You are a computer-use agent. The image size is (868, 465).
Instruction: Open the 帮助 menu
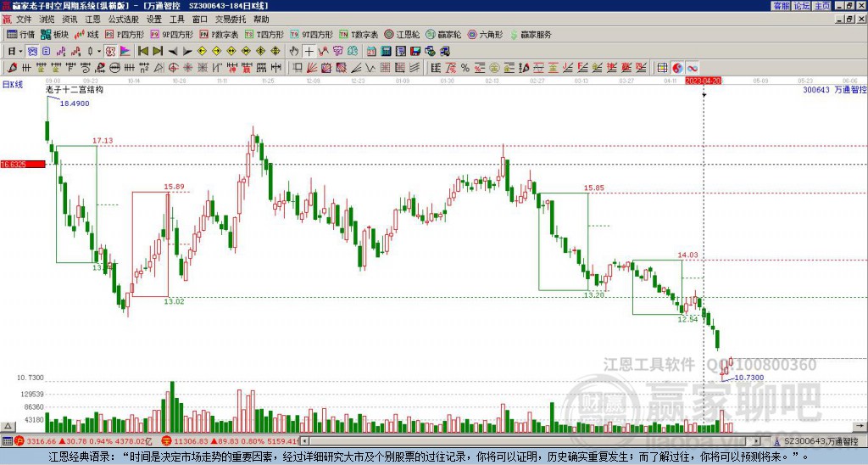pos(261,20)
